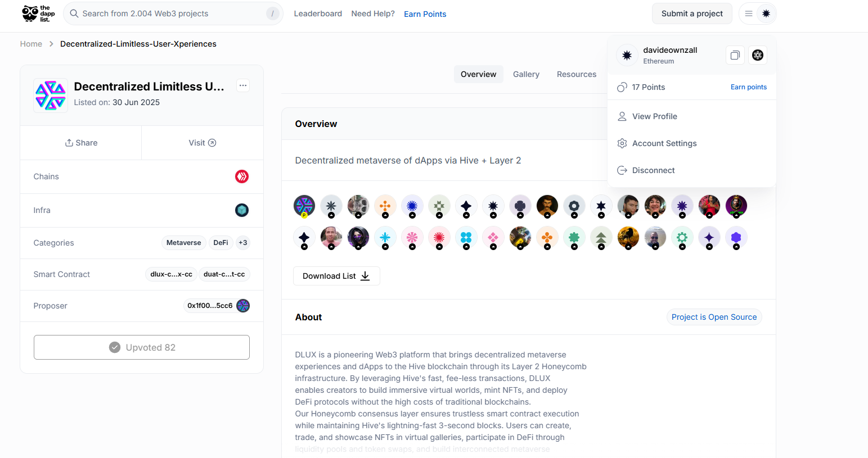868x458 pixels.
Task: Copy wallet address with the copy icon
Action: [735, 55]
